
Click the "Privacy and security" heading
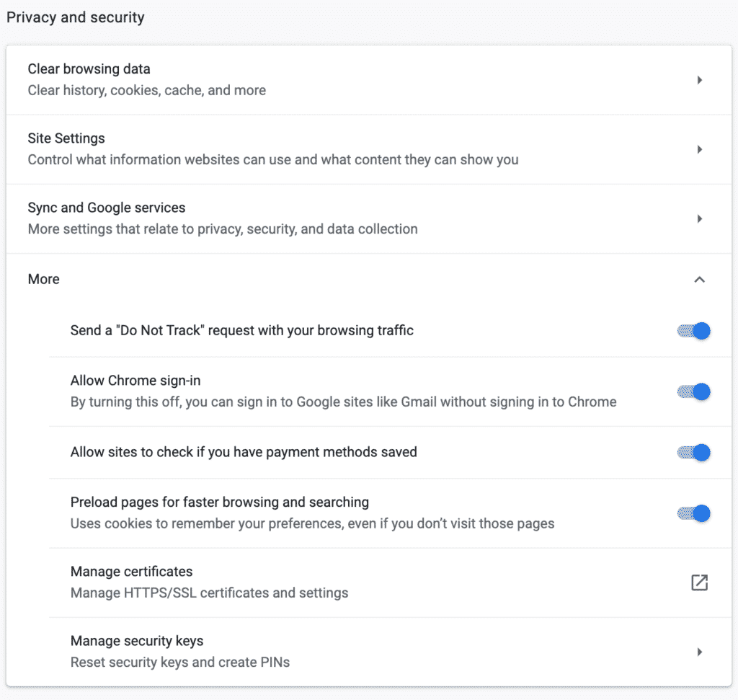point(75,17)
